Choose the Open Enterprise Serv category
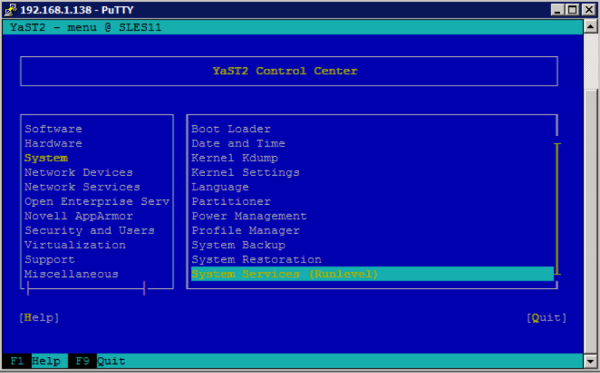This screenshot has width=600, height=373. pyautogui.click(x=97, y=202)
